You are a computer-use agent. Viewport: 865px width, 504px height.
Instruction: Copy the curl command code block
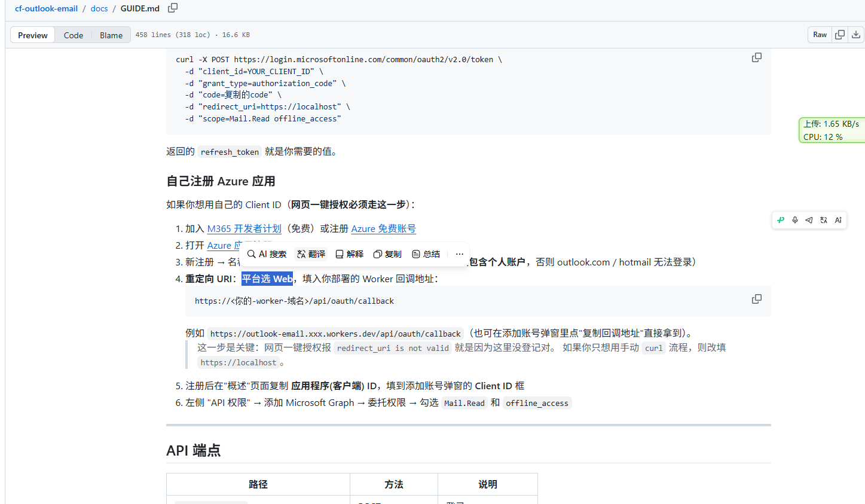pos(757,58)
